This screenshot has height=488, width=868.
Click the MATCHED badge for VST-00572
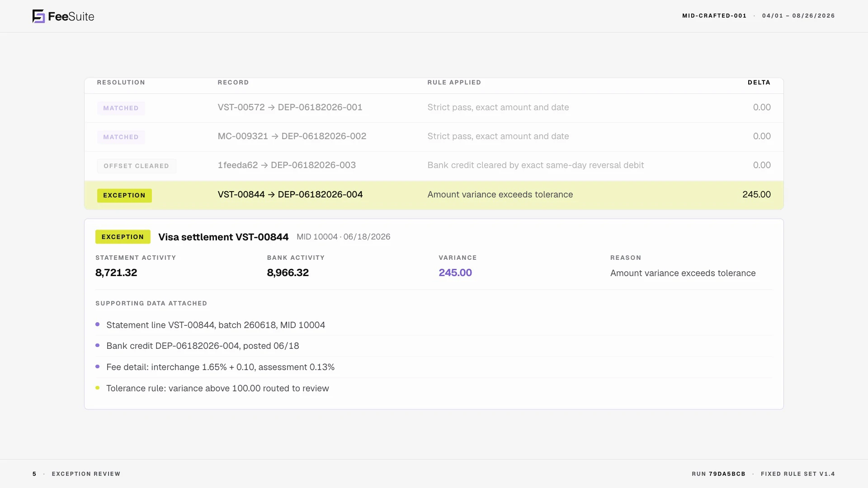121,108
